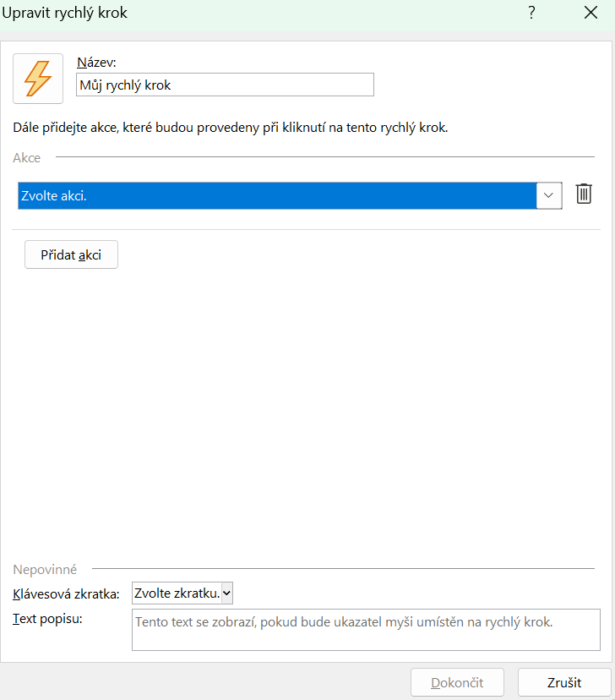615x700 pixels.
Task: Click the instruction text starting Dále přidejte akce
Action: point(231,128)
